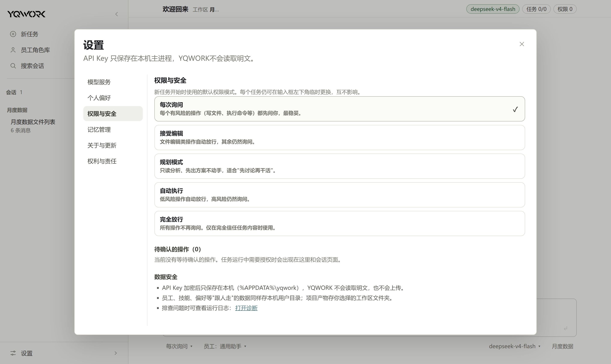Switch to the 权限与安全 settings tab
611x364 pixels.
click(113, 114)
